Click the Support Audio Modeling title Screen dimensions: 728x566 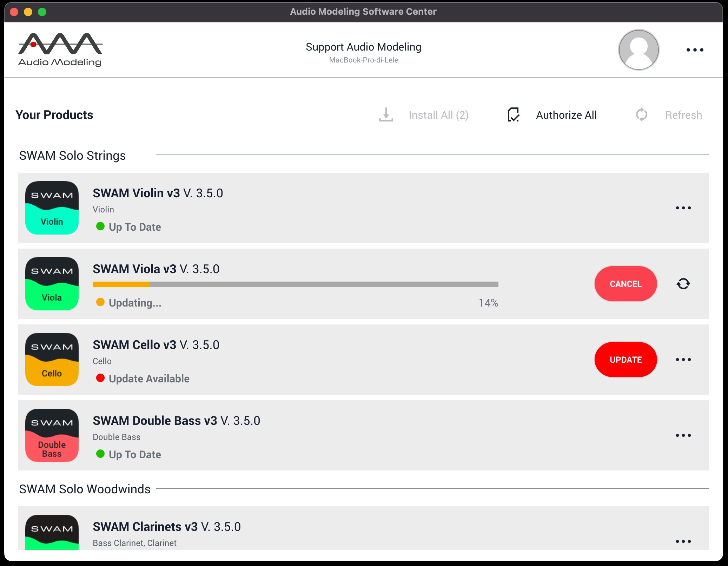(363, 47)
